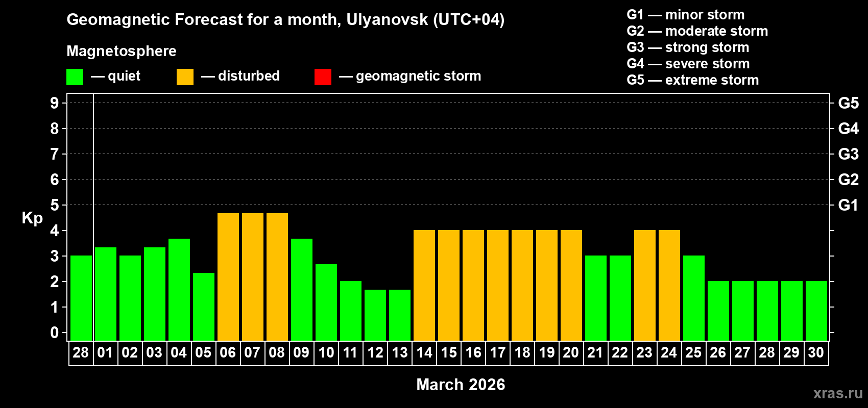Click the '— quiet' legend label

point(115,76)
